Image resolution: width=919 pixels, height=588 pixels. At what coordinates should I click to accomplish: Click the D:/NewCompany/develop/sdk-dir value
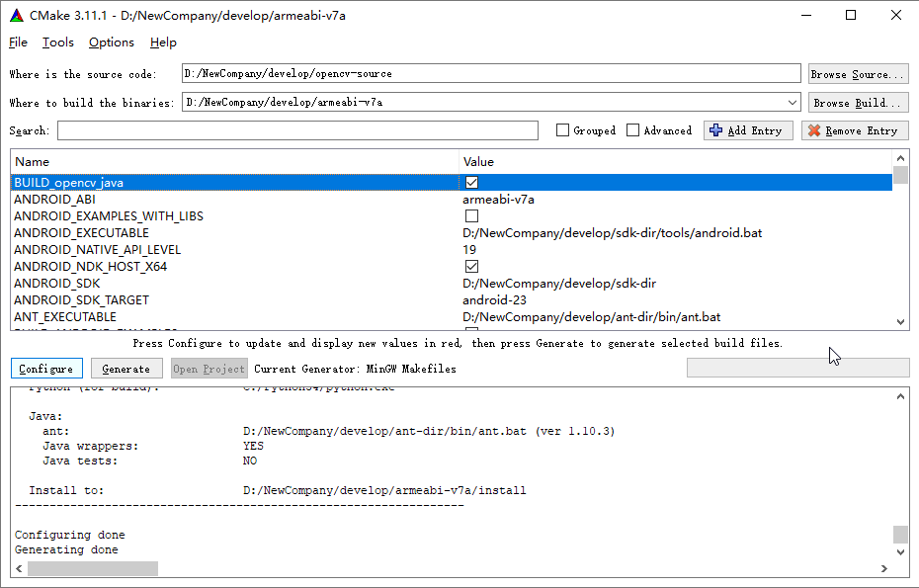coord(559,284)
